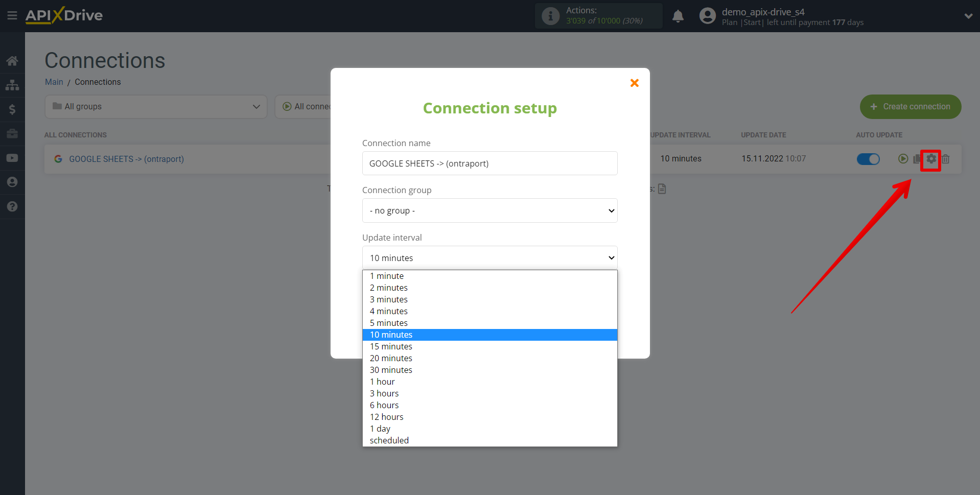Screen dimensions: 980x495
Task: Click the ApiX-Drive logo
Action: click(64, 15)
